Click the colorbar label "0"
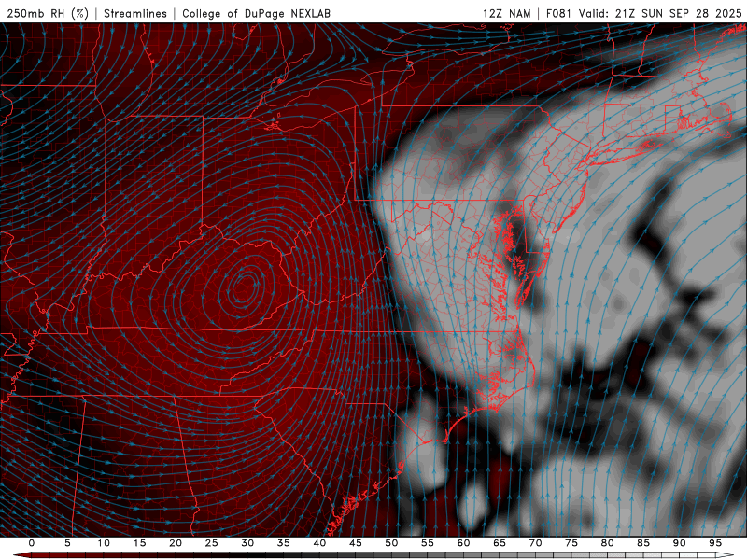747x560 pixels. [x=32, y=543]
